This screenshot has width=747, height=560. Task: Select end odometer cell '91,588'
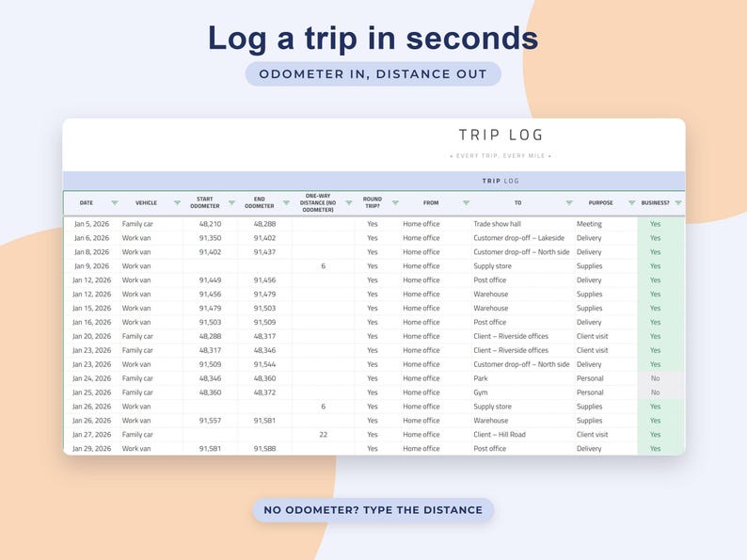point(264,449)
